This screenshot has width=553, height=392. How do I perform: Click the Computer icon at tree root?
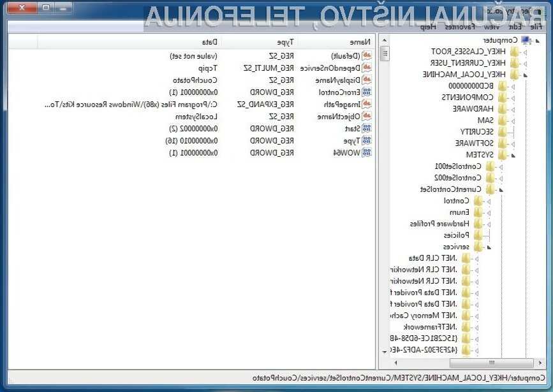(526, 40)
